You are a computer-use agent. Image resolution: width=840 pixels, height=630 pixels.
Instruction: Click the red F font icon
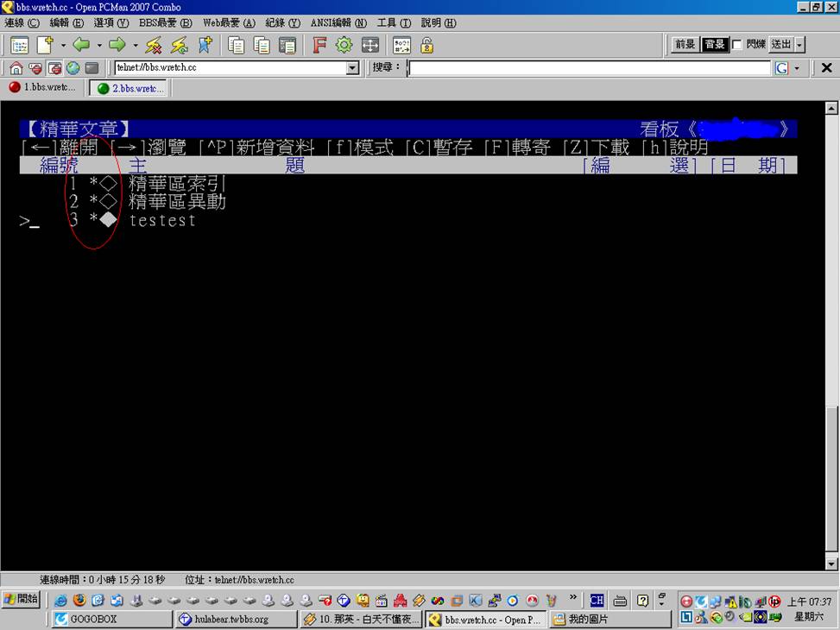319,45
